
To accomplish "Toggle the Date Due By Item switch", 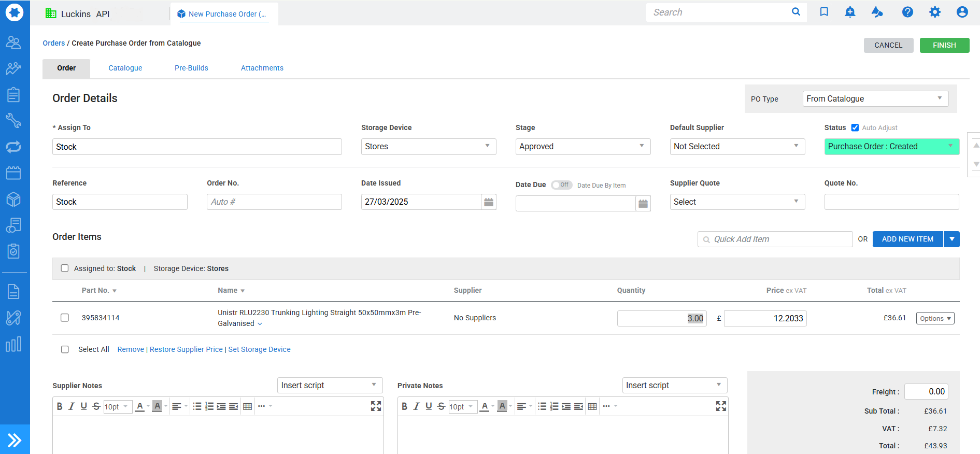I will point(561,185).
